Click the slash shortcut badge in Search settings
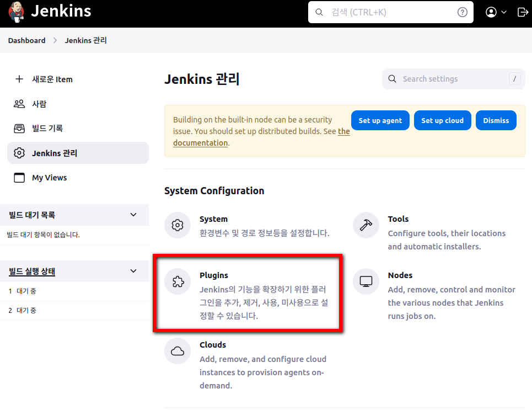Viewport: 532px width, 410px height. (514, 79)
